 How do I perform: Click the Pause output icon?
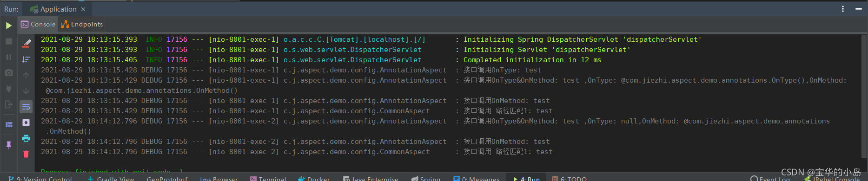pos(8,57)
